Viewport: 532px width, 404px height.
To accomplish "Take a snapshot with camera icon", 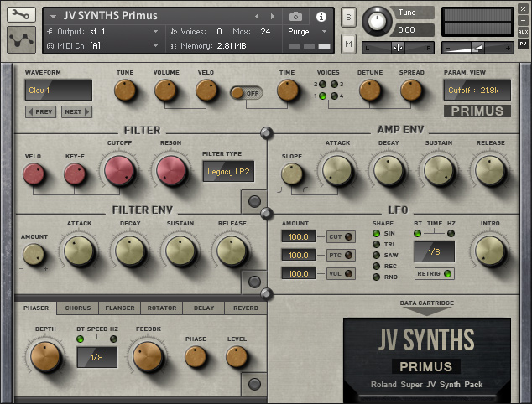I will click(x=295, y=16).
